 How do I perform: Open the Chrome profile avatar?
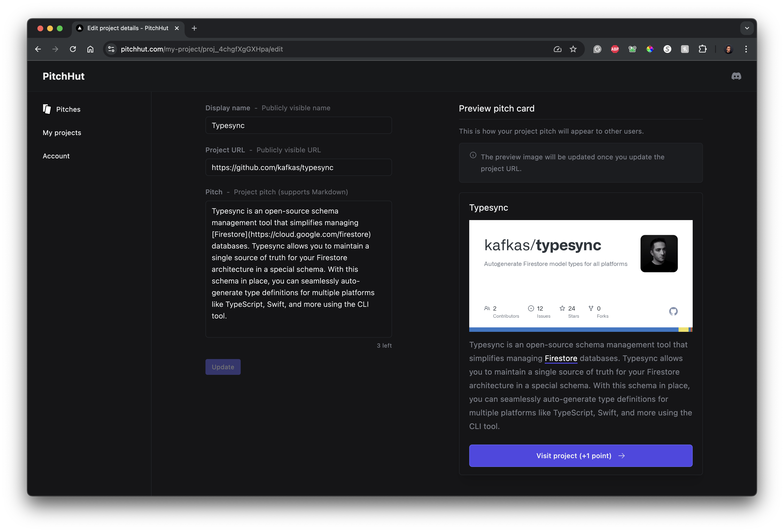[729, 49]
